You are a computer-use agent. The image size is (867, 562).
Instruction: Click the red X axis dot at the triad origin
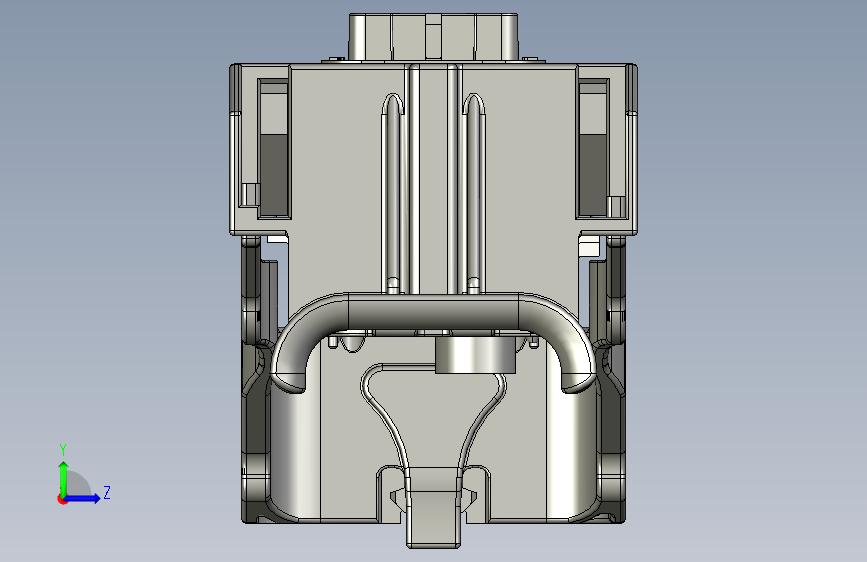click(62, 499)
